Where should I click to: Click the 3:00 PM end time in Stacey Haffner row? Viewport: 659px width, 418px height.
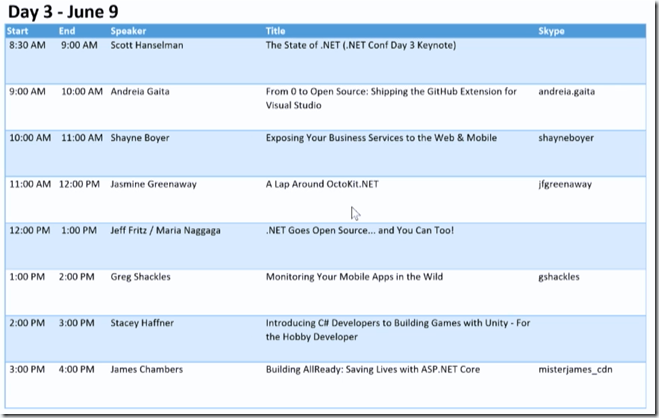pyautogui.click(x=76, y=323)
